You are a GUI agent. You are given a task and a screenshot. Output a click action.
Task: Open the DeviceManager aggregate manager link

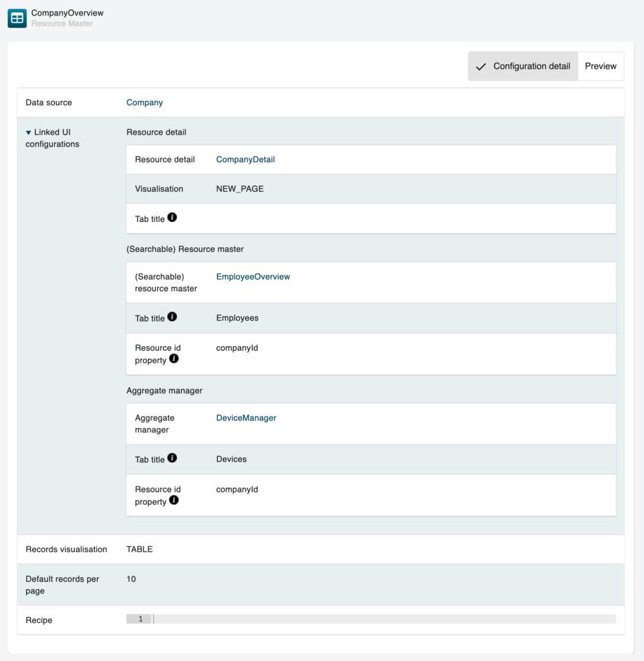click(x=246, y=418)
